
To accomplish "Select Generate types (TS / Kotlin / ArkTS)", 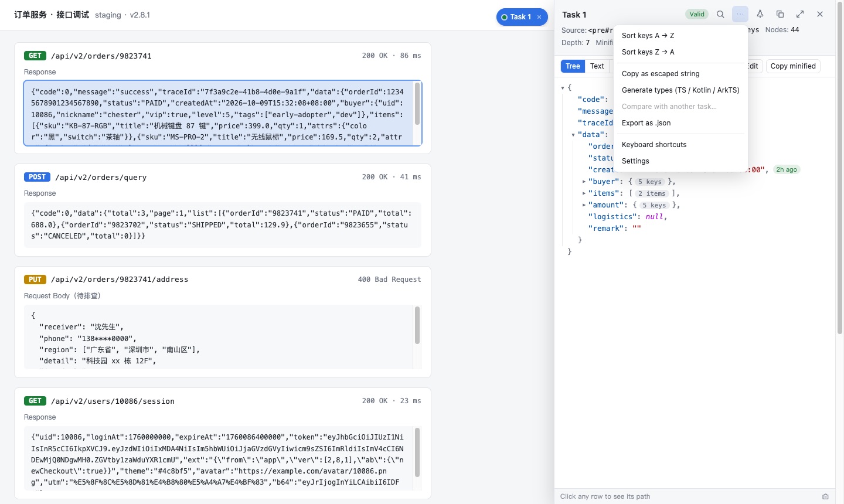I will coord(680,90).
